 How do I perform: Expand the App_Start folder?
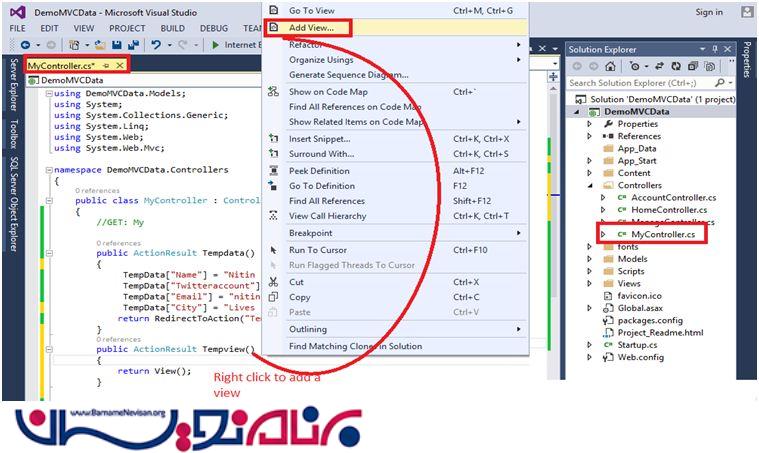590,161
